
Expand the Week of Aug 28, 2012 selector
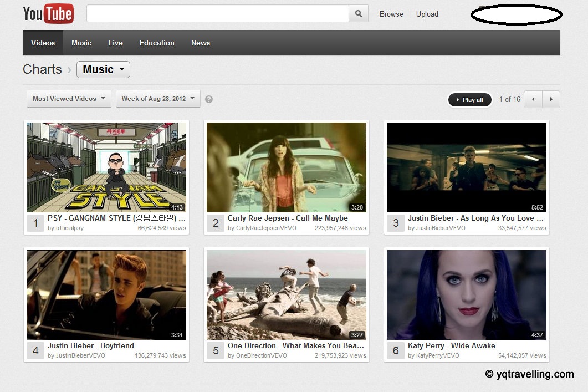click(157, 98)
